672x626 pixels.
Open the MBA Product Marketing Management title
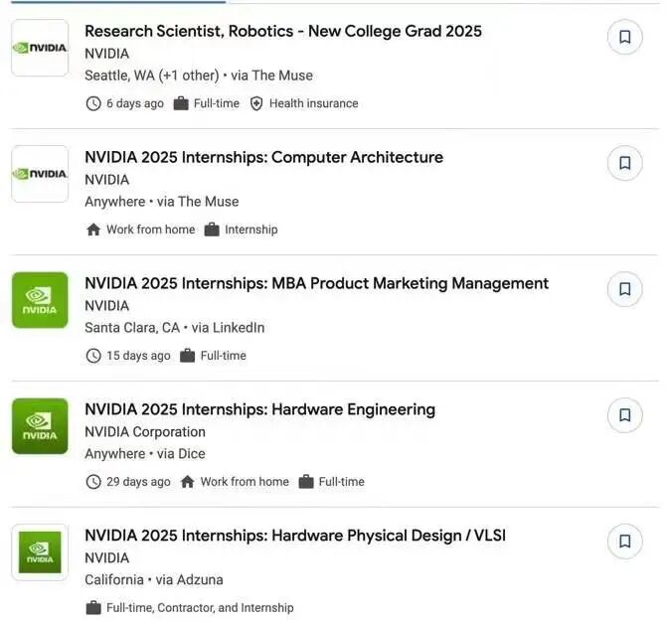(x=316, y=283)
